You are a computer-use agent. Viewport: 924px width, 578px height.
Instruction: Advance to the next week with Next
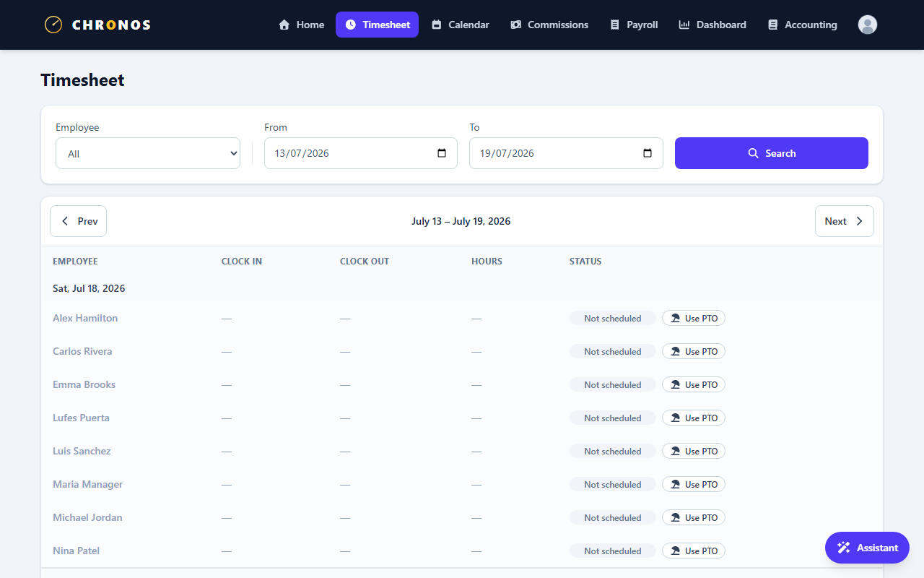point(845,221)
